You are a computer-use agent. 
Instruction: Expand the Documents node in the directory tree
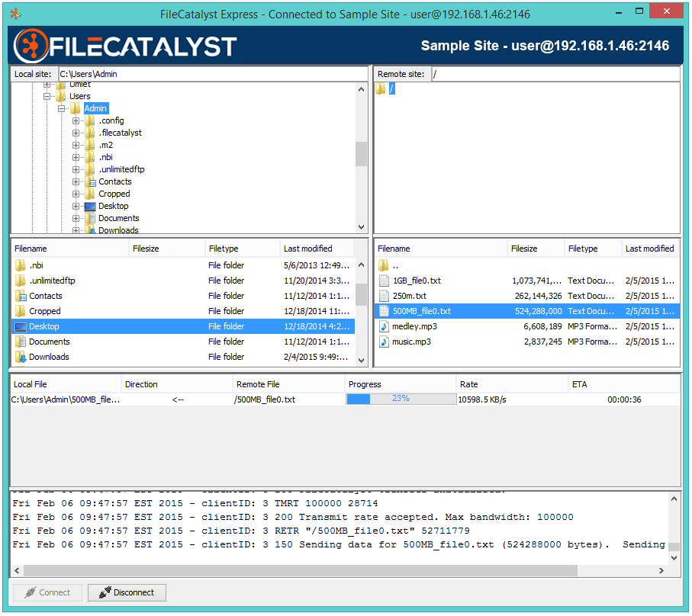[76, 218]
